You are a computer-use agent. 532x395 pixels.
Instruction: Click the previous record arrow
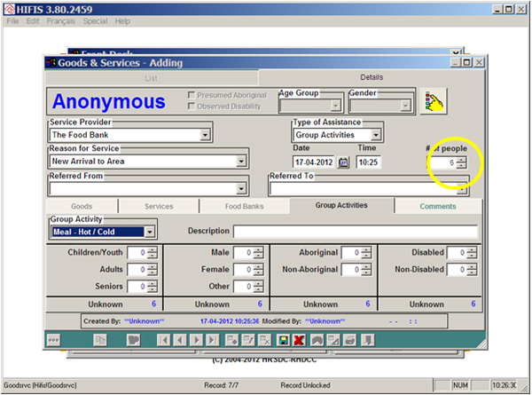pyautogui.click(x=180, y=340)
